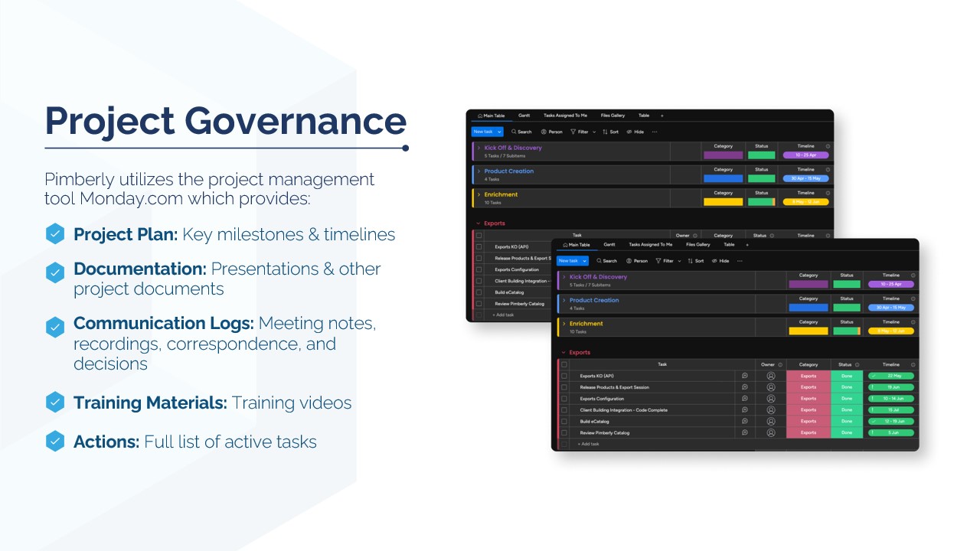The width and height of the screenshot is (980, 551).
Task: Tick select-all checkbox in back window Exports header
Action: (479, 236)
